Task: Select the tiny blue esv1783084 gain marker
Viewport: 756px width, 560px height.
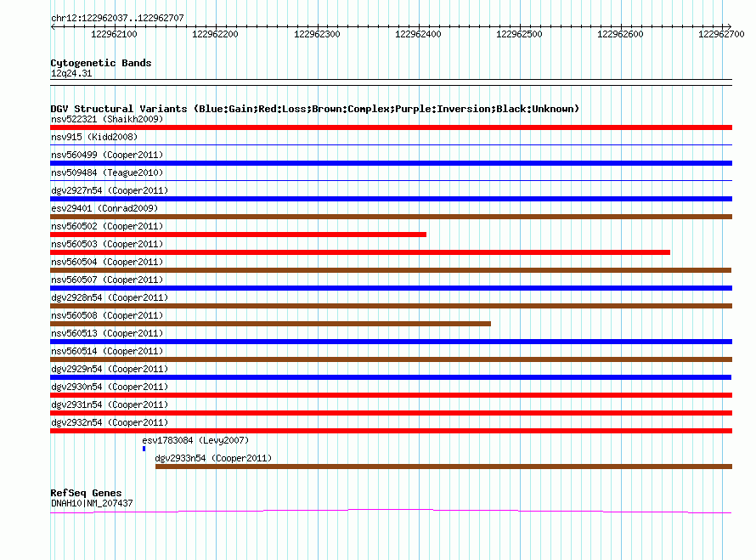Action: click(144, 449)
